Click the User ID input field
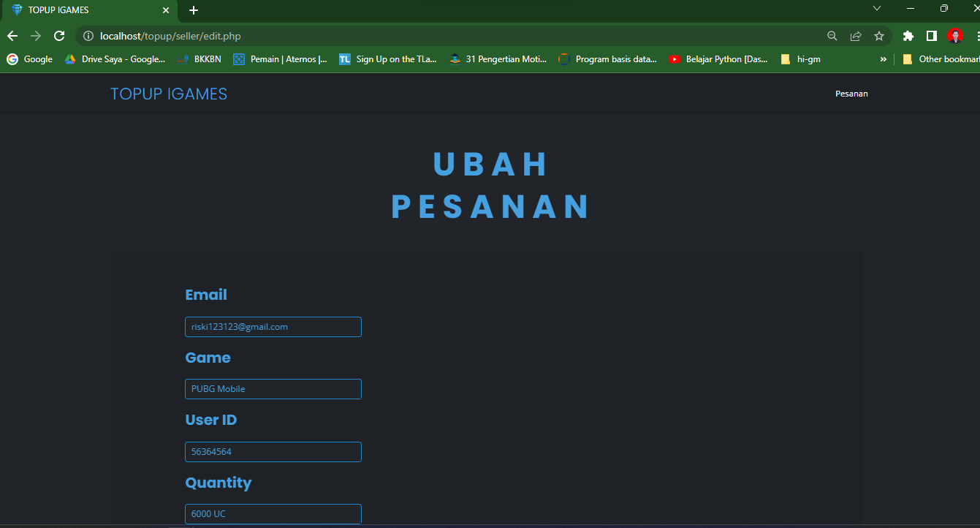Screen dimensions: 980x528 pyautogui.click(x=273, y=452)
